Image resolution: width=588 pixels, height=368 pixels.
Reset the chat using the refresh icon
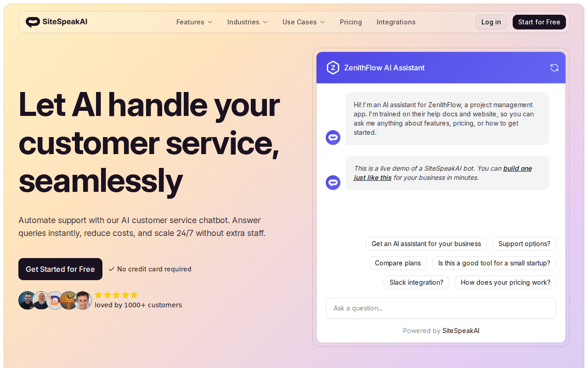pos(554,67)
